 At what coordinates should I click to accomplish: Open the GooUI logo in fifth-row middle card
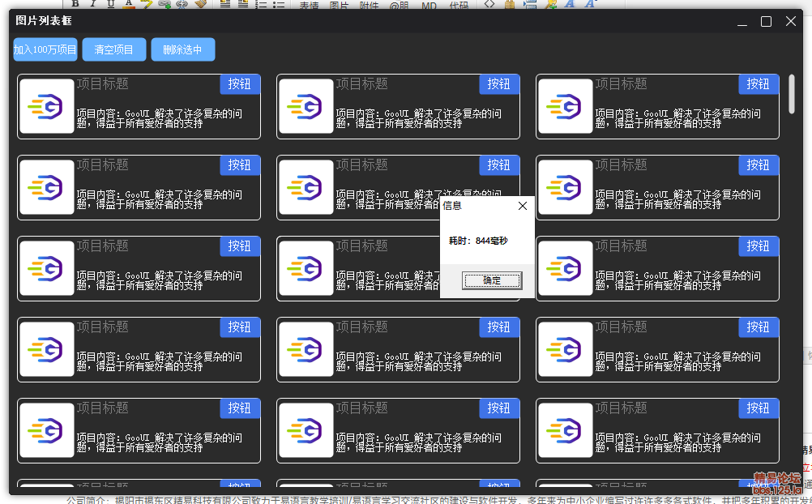click(x=306, y=430)
